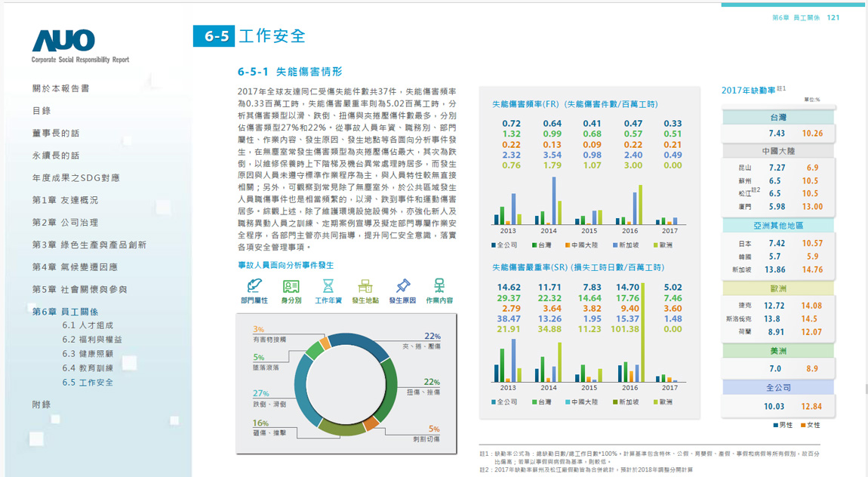Jump to 第3章 綠色生產與產品創新
Screen dimensions: 868x477
pyautogui.click(x=89, y=245)
